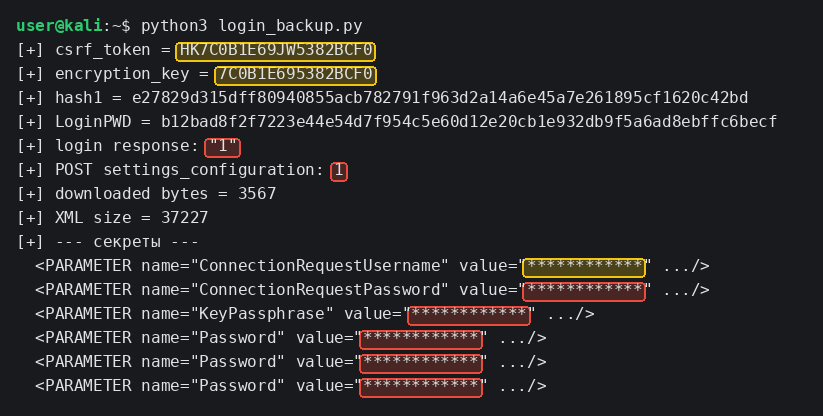Viewport: 823px width, 416px height.
Task: Click the downloaded bytes value 3567
Action: 257,194
